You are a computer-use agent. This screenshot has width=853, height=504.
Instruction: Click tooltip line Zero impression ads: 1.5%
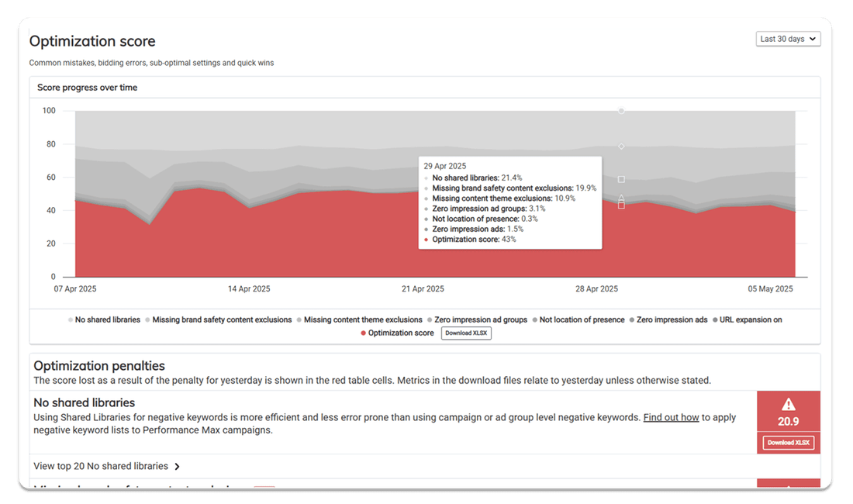[x=474, y=229]
